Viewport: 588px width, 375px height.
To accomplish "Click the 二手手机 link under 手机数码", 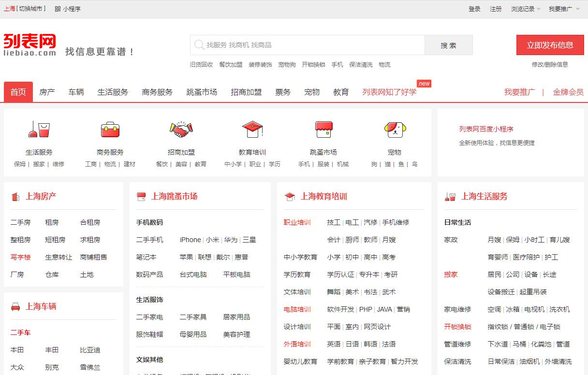I will pos(150,240).
